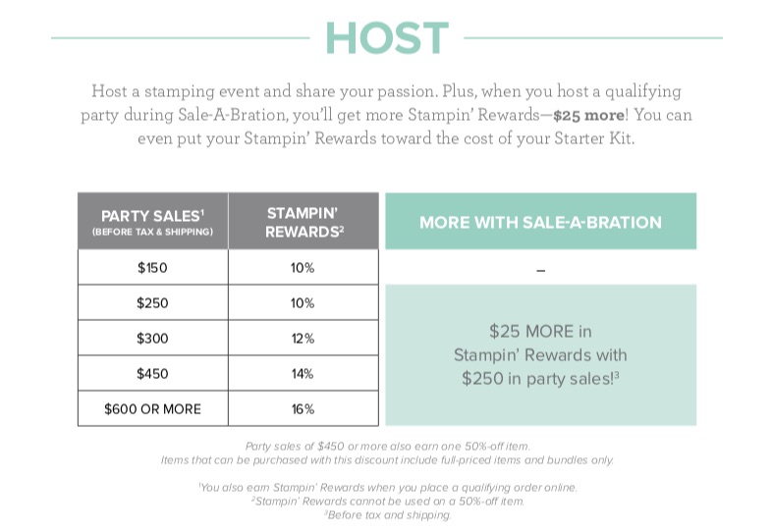Select the $150 party sales cell
This screenshot has width=772, height=532.
coord(152,267)
